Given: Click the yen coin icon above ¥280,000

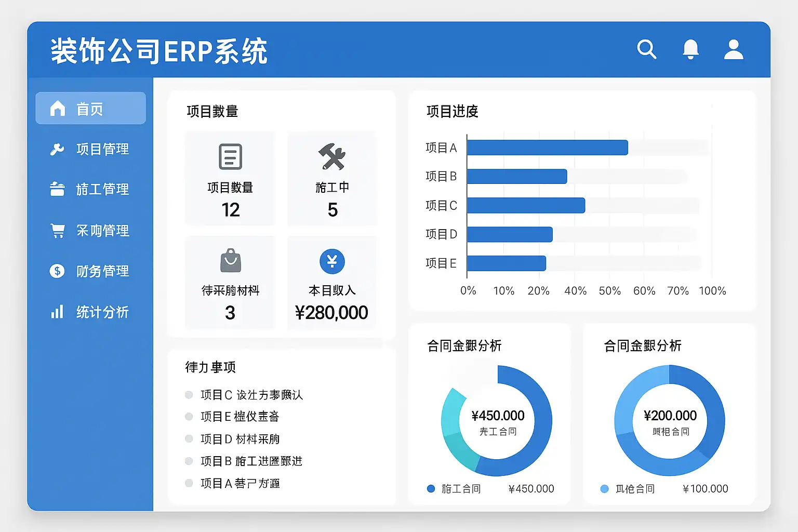Looking at the screenshot, I should pos(332,261).
